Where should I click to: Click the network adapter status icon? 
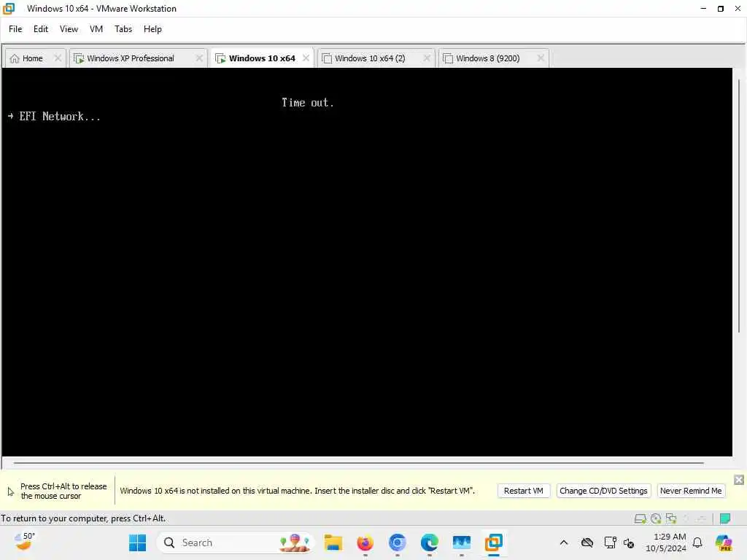coord(671,518)
